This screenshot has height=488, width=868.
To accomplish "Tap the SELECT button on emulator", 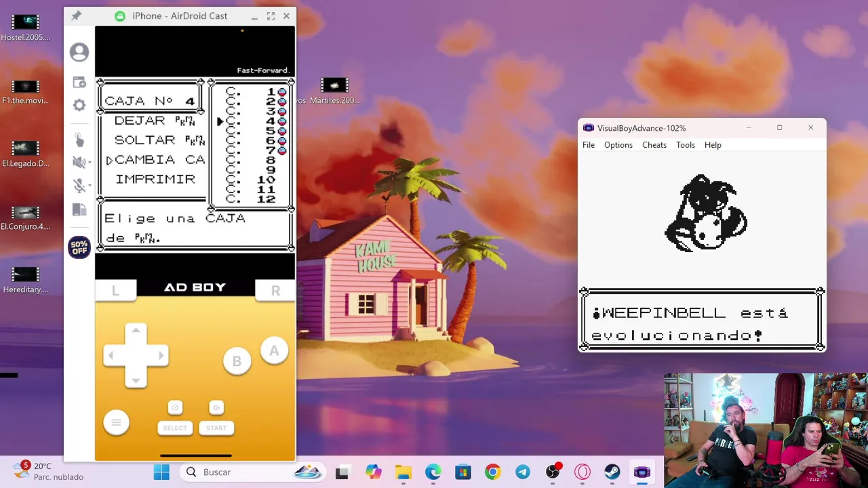I will 174,428.
